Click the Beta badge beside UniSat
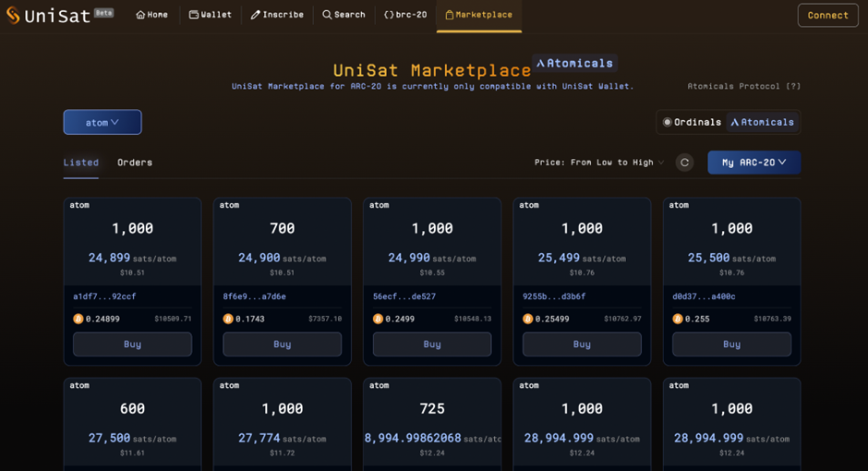This screenshot has height=471, width=868. coord(103,13)
